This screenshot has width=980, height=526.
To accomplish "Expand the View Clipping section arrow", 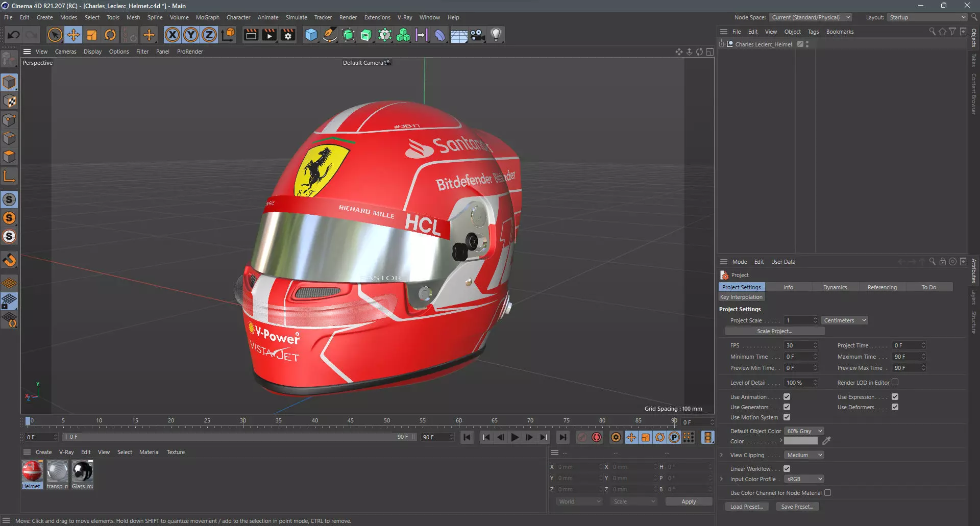I will (721, 455).
